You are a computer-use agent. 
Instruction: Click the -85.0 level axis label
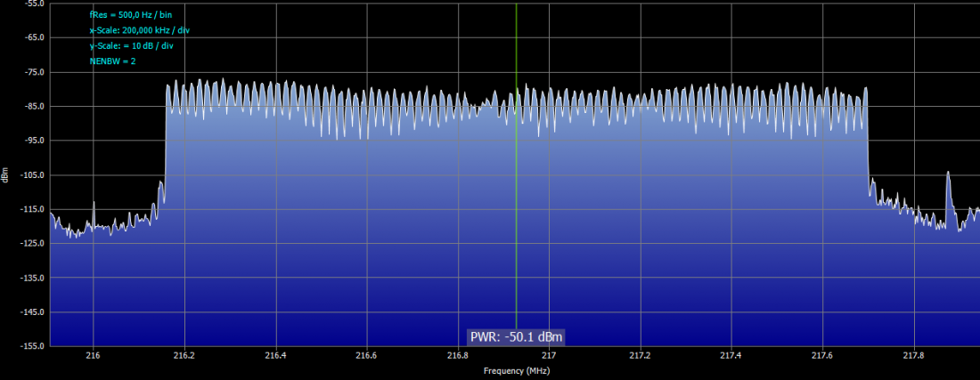[35, 106]
